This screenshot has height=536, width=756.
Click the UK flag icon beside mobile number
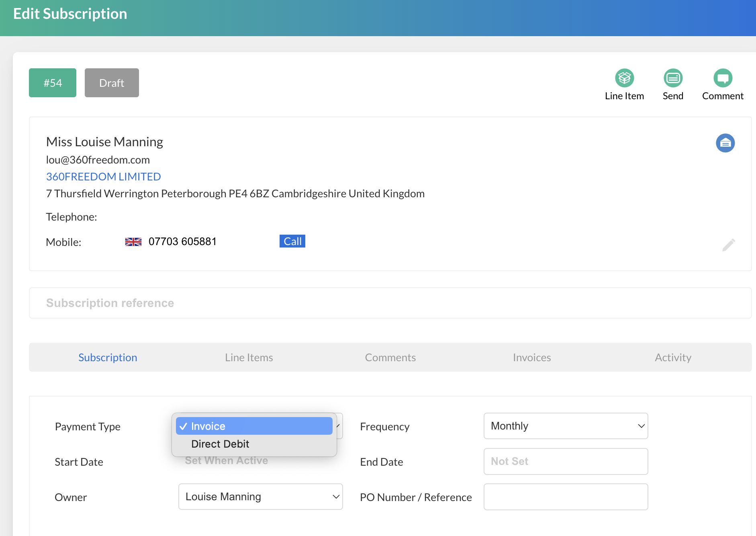[133, 242]
